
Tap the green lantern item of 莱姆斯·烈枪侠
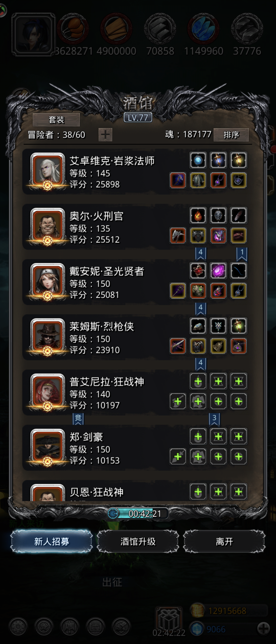click(238, 326)
